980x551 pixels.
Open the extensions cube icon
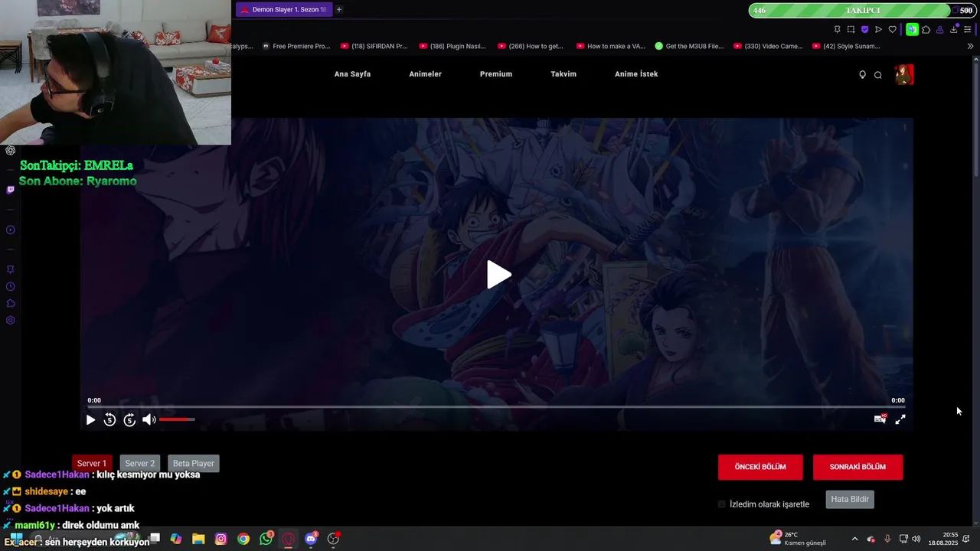926,29
